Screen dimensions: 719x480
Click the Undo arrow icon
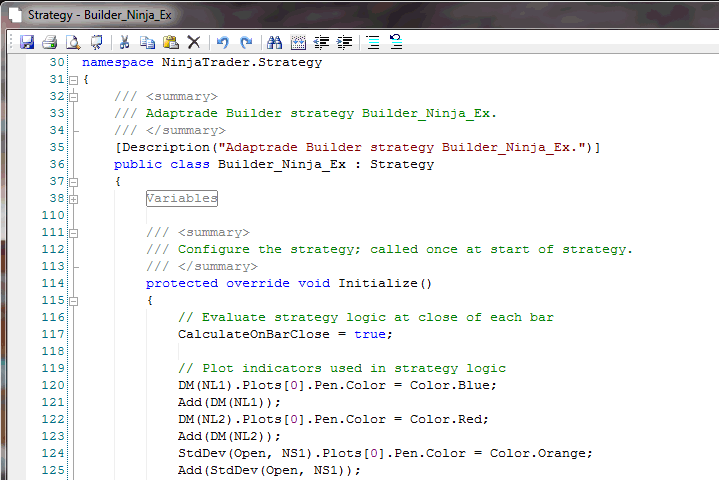[x=223, y=42]
